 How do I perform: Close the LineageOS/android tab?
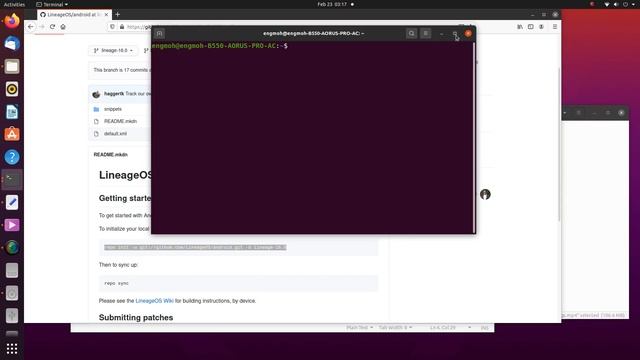click(106, 14)
